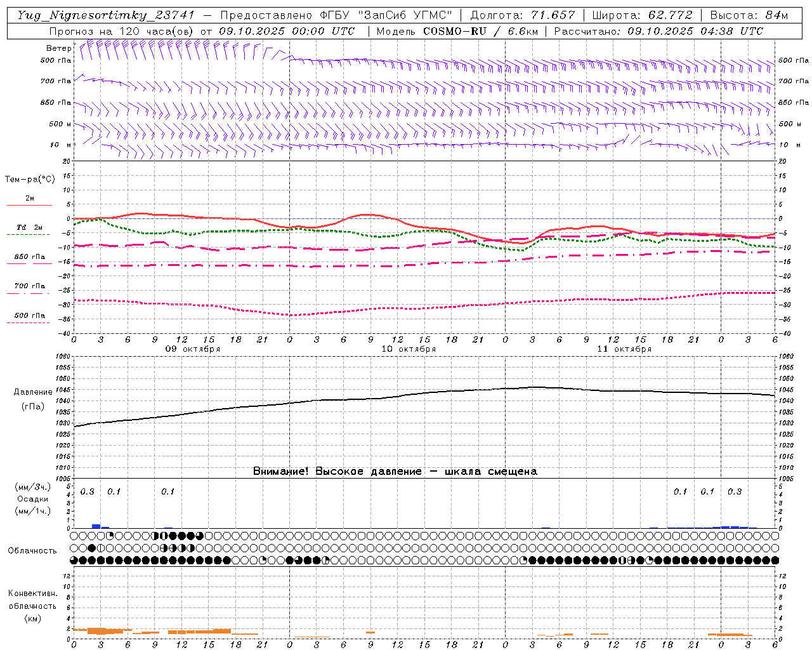Click the '2м' temperature legend label
812x650 pixels.
30,198
